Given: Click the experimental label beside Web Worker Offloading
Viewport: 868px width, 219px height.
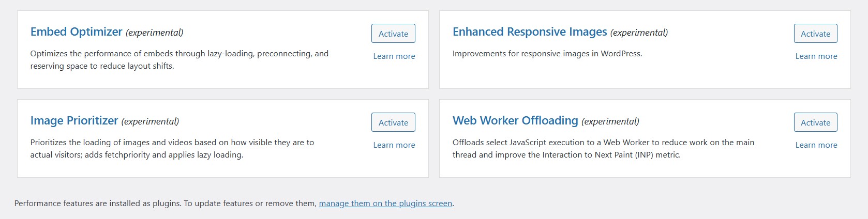Looking at the screenshot, I should pos(610,121).
